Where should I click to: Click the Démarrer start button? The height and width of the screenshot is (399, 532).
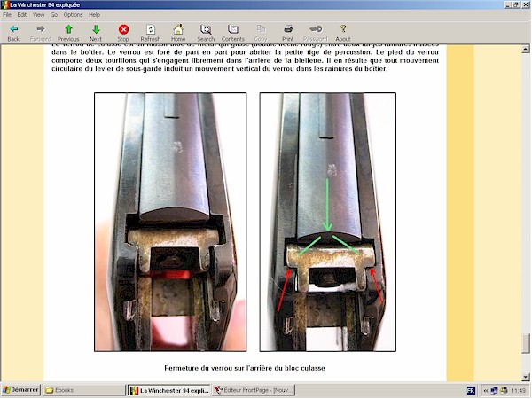[x=20, y=390]
